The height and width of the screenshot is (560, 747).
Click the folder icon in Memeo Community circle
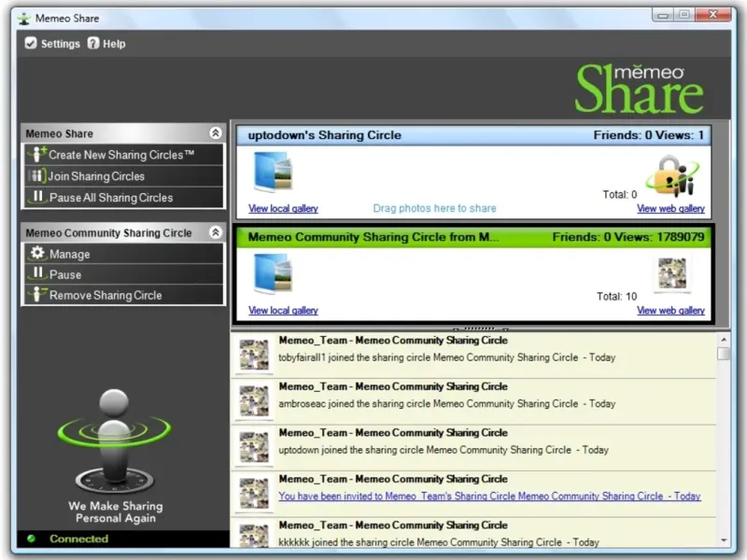pyautogui.click(x=273, y=273)
